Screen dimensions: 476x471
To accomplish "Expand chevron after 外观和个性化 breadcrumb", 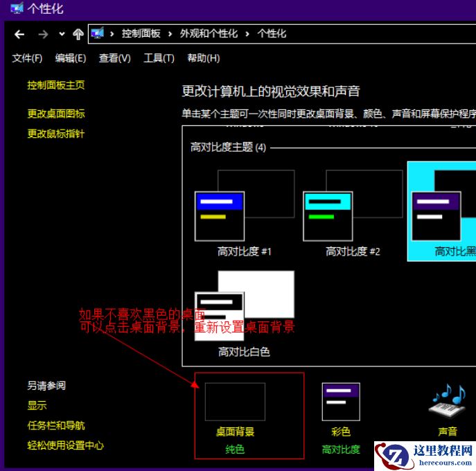I will click(x=247, y=34).
